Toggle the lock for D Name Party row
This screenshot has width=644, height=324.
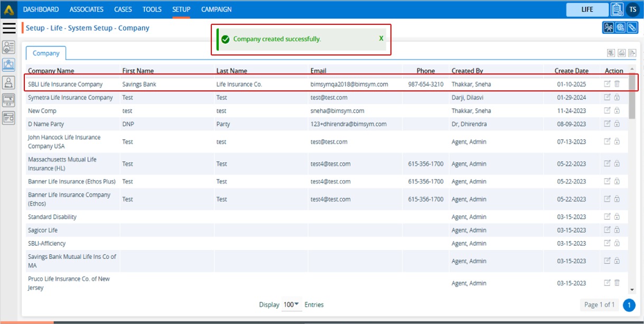click(617, 124)
